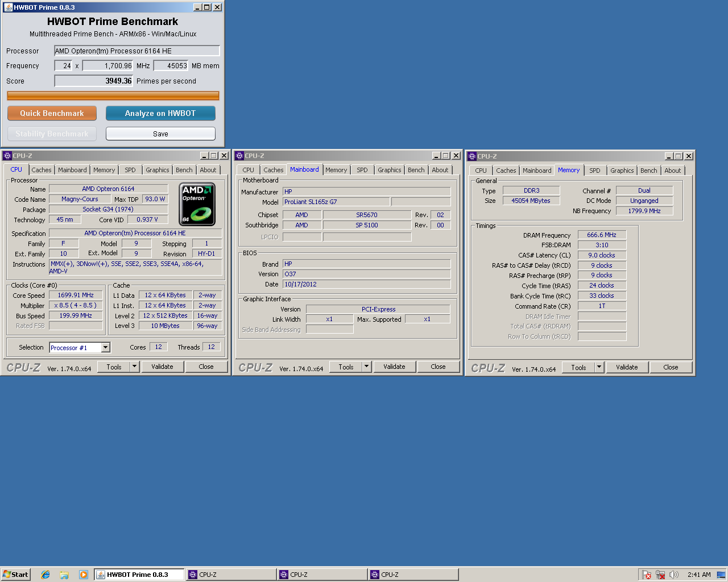Click the network status tray icon

pos(660,575)
